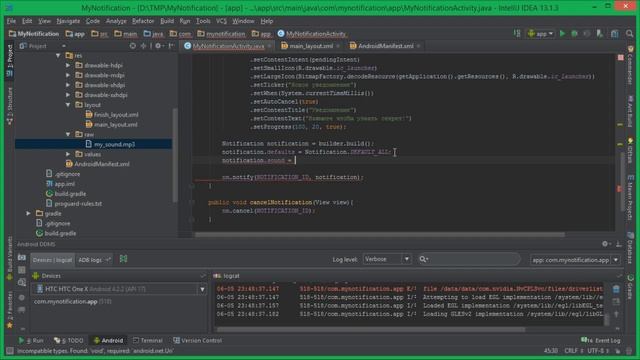The width and height of the screenshot is (640, 360).
Task: Click the collapse all icon in the Project panel
Action: coord(143,46)
